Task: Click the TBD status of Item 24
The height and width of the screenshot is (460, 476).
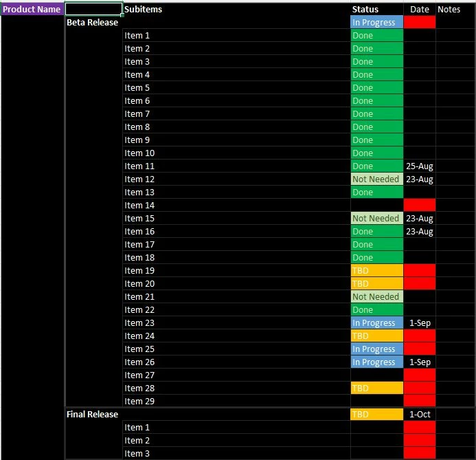Action: 376,336
